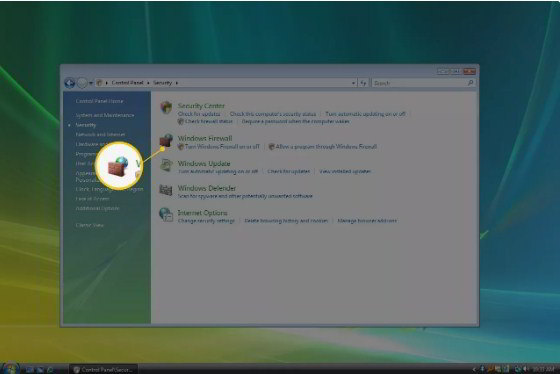Click the Windows Defender castle wall icon
The image size is (560, 374).
click(x=166, y=190)
